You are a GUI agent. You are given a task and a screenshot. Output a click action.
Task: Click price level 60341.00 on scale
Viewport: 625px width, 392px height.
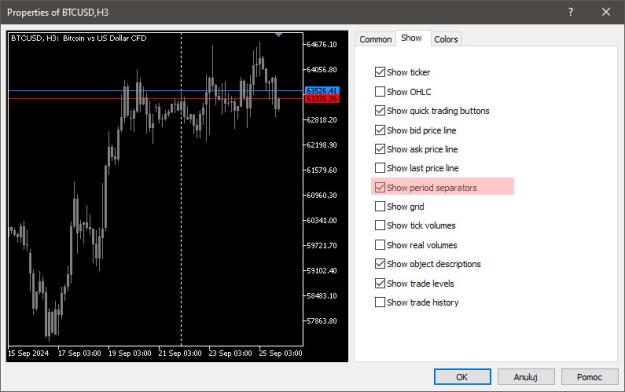(322, 220)
